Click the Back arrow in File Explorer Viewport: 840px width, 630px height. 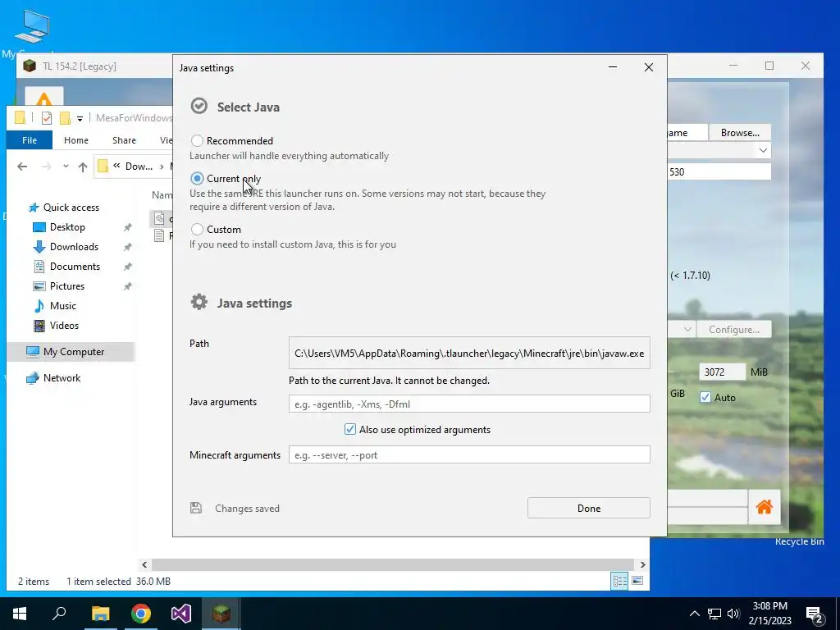(22, 167)
